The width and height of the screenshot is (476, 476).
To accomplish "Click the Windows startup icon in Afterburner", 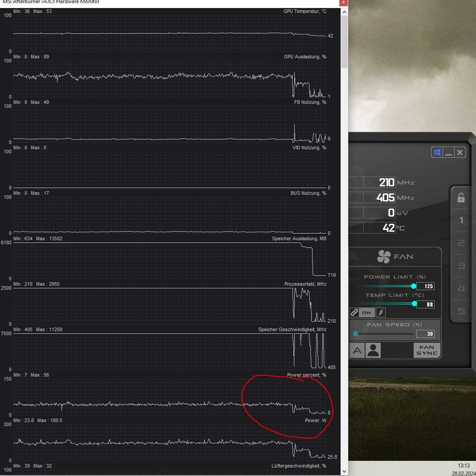I will point(437,152).
